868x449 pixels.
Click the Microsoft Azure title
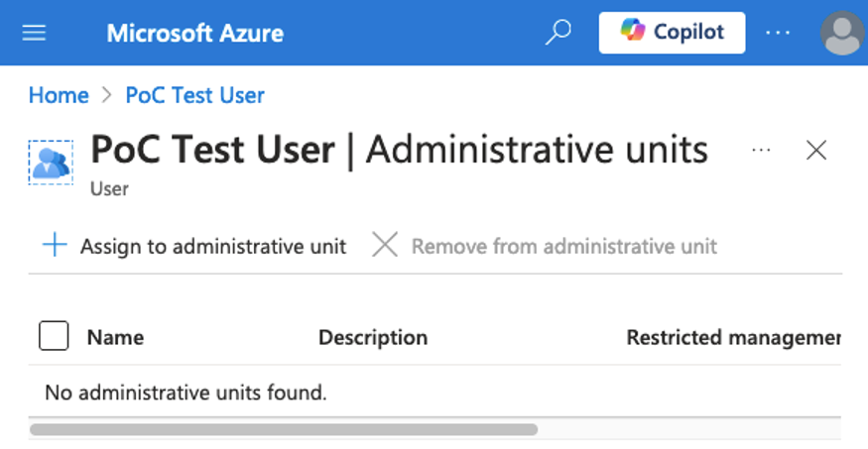click(x=194, y=33)
